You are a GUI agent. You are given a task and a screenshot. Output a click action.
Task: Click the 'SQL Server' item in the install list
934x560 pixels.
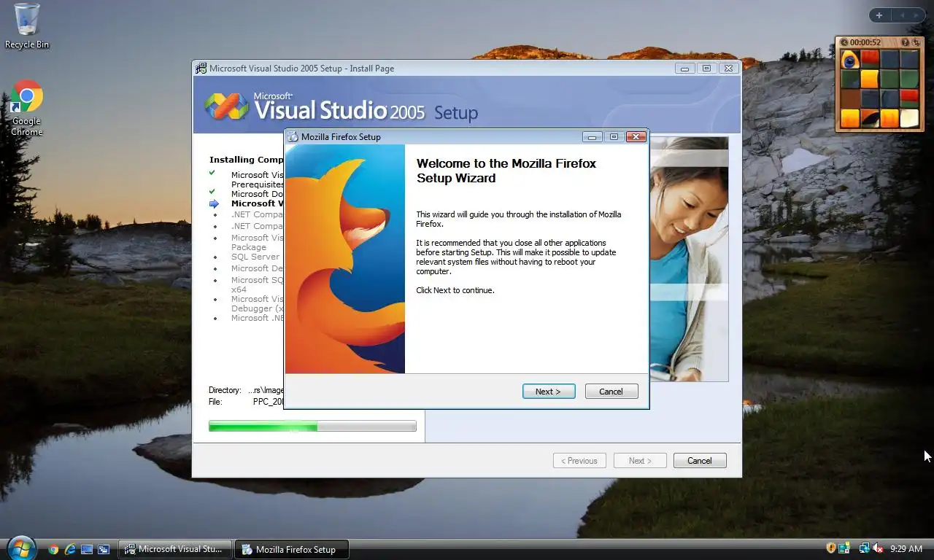[255, 257]
